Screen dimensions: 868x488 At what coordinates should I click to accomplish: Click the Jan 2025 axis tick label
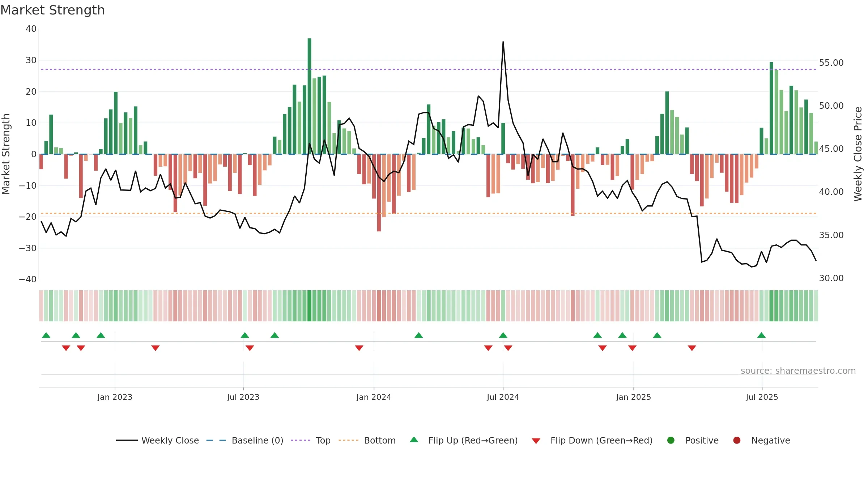point(634,397)
